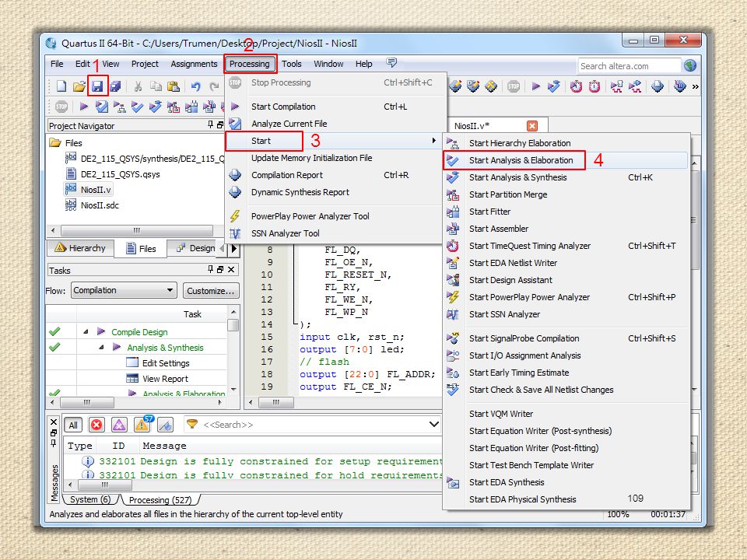Click the SSN Analyzer Tool icon

[x=235, y=233]
